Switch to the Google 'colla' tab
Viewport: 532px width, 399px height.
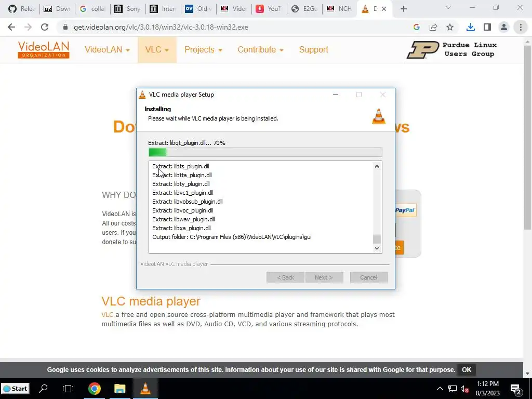tap(92, 9)
